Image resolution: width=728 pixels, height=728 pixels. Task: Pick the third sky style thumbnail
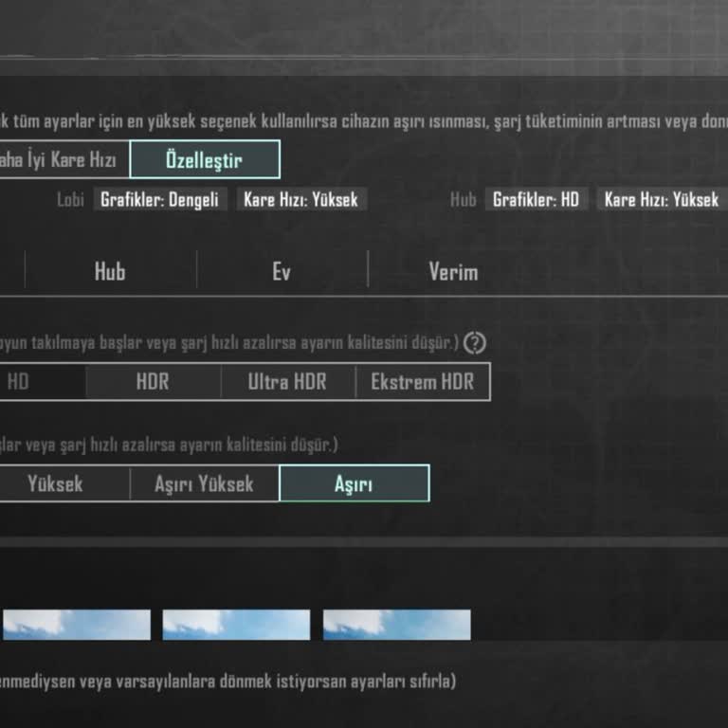tap(396, 625)
